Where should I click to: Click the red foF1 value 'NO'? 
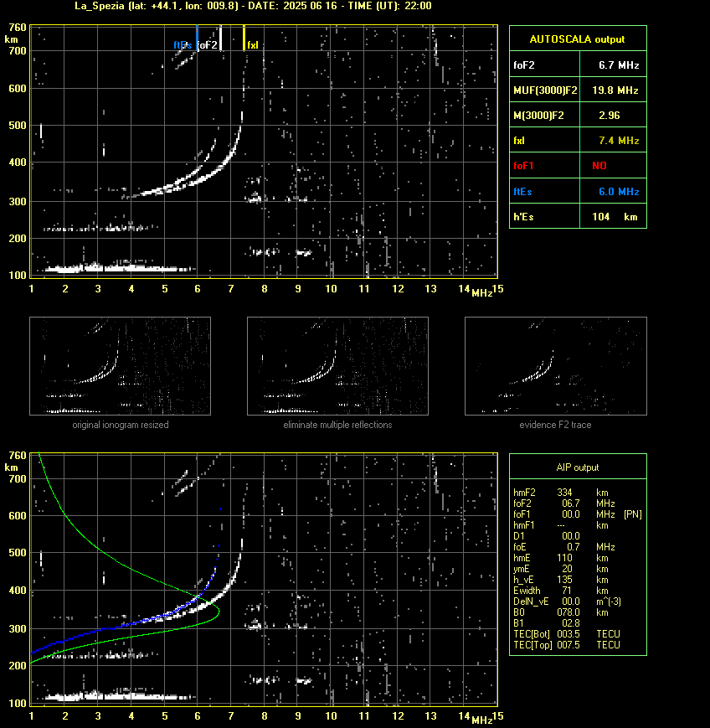(599, 165)
